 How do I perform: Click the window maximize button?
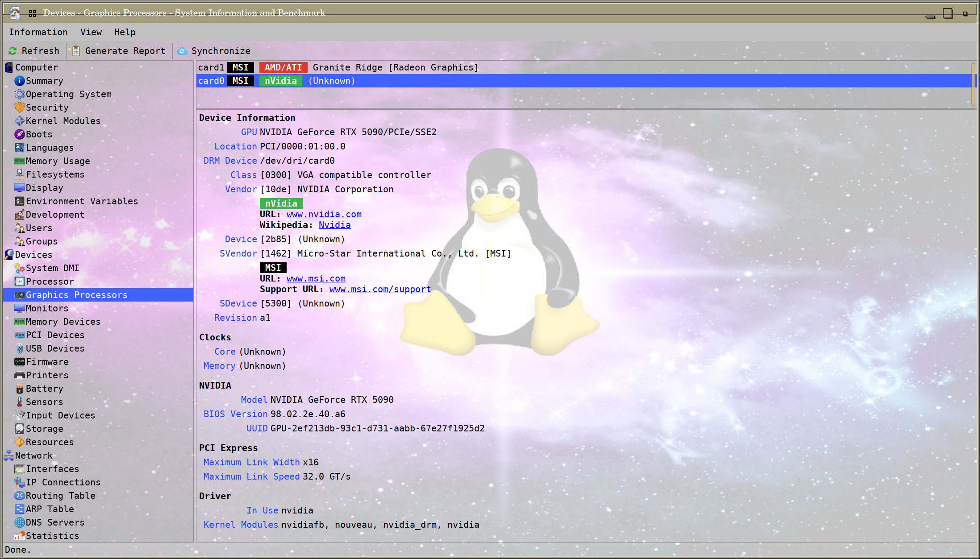(948, 13)
